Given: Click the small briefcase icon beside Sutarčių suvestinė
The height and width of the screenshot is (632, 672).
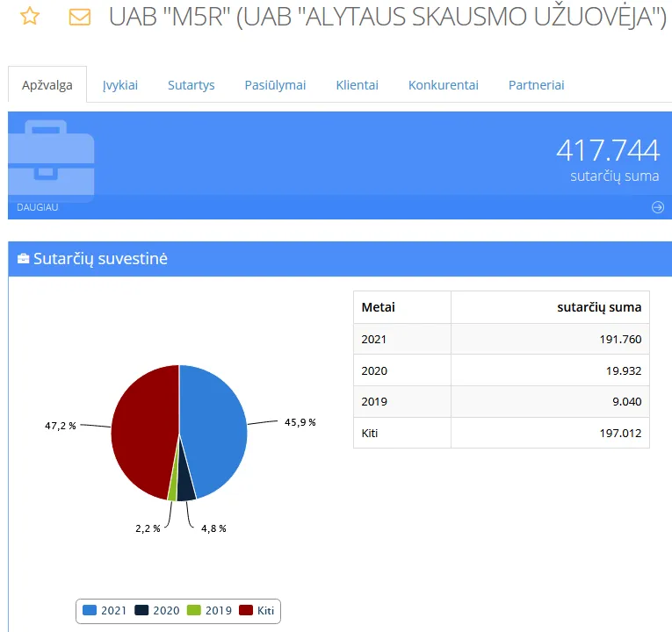Looking at the screenshot, I should 23,259.
